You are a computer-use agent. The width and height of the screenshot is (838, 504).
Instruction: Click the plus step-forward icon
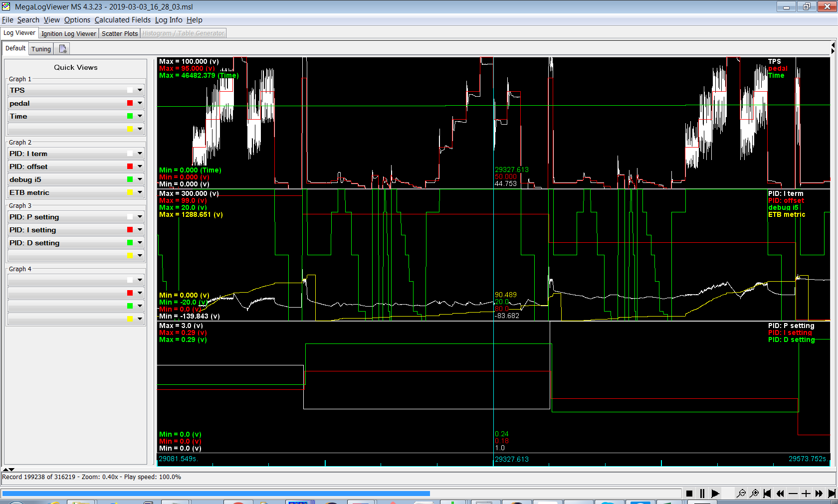point(806,494)
